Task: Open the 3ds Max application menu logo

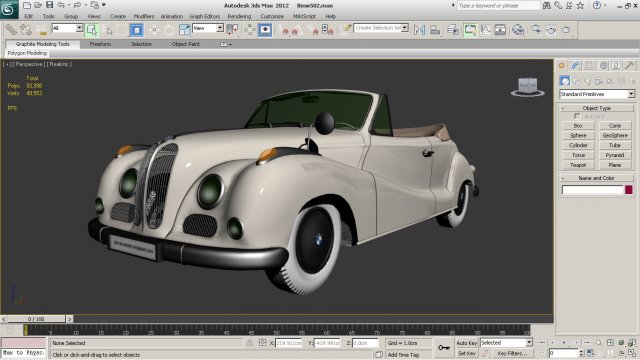Action: [x=8, y=9]
